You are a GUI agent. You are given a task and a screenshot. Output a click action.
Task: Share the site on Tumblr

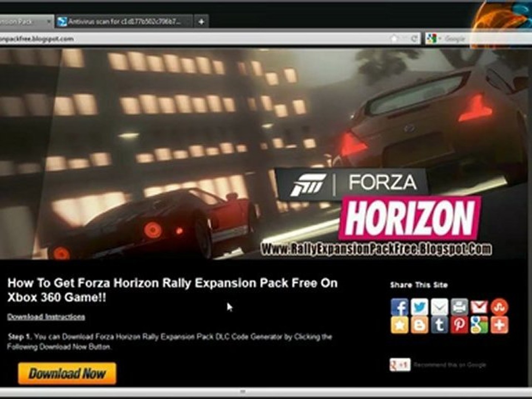[x=439, y=325]
